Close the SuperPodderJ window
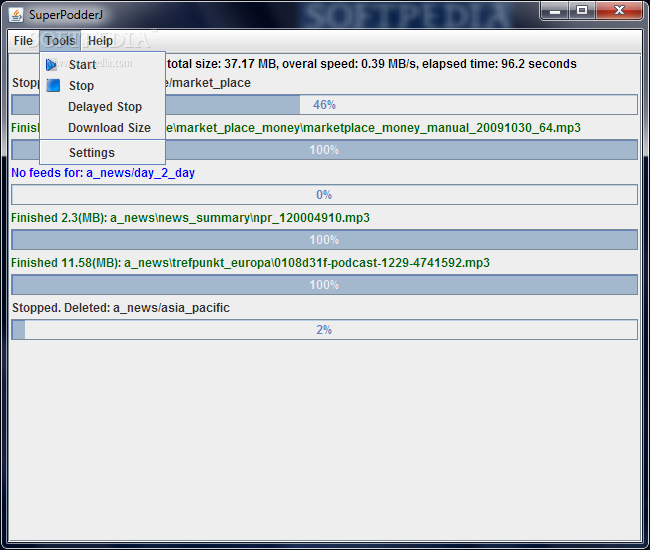The width and height of the screenshot is (650, 550). pyautogui.click(x=619, y=10)
